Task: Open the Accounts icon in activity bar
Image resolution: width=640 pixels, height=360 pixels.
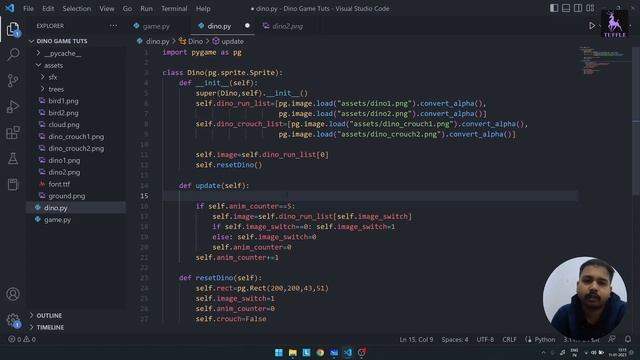Action: tap(13, 294)
